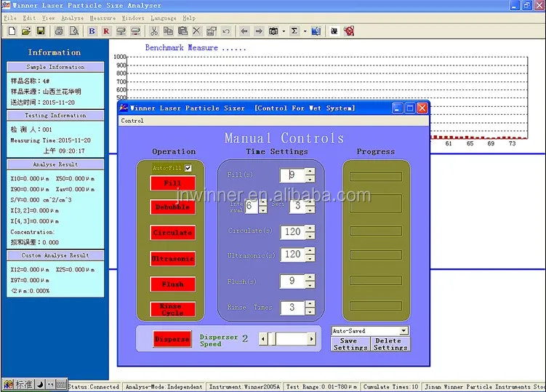This screenshot has height=392, width=546.
Task: Click the Print icon in toolbar
Action: (59, 31)
